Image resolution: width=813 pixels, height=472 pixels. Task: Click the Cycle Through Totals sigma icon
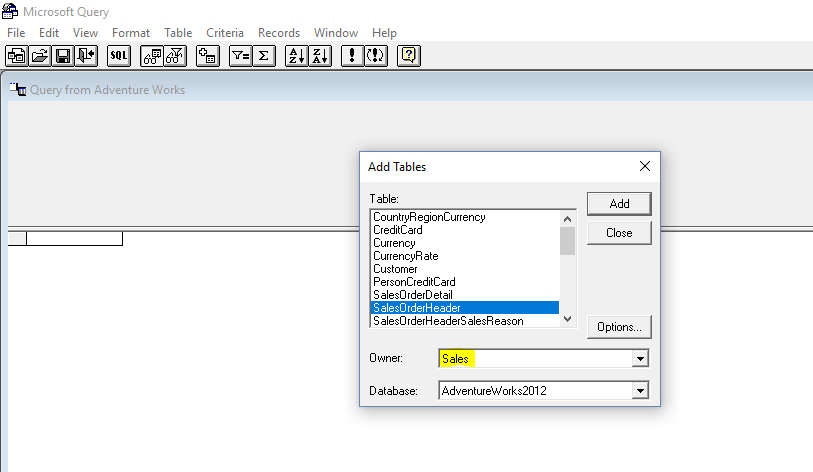[264, 56]
